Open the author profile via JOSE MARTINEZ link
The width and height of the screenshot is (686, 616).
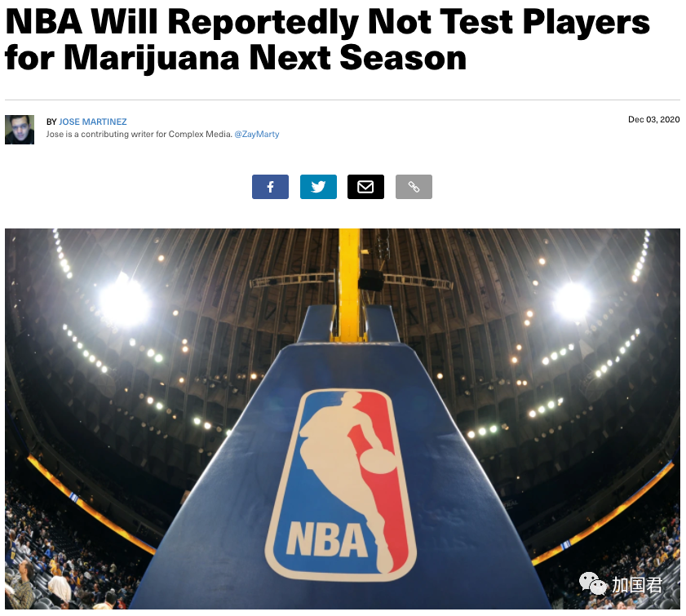click(x=93, y=122)
